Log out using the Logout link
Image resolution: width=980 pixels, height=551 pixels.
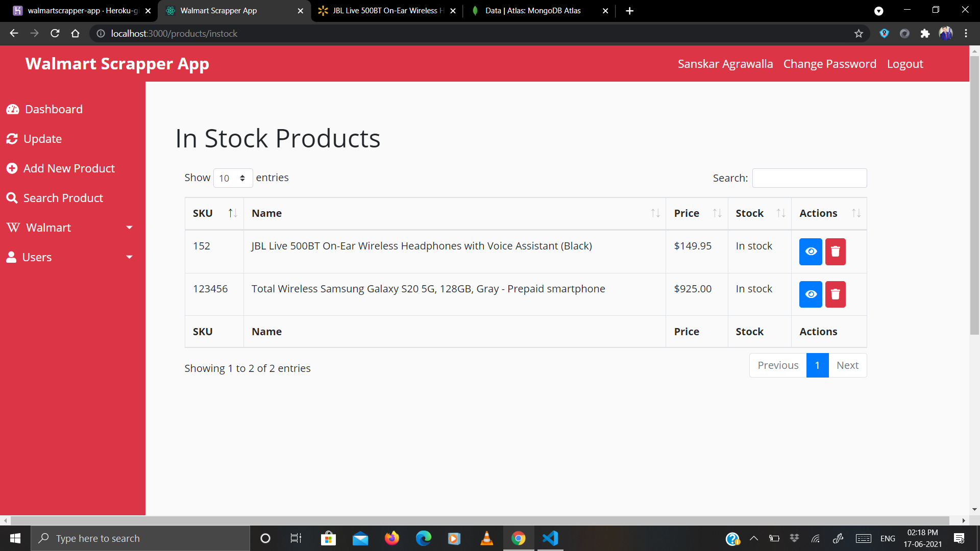904,63
